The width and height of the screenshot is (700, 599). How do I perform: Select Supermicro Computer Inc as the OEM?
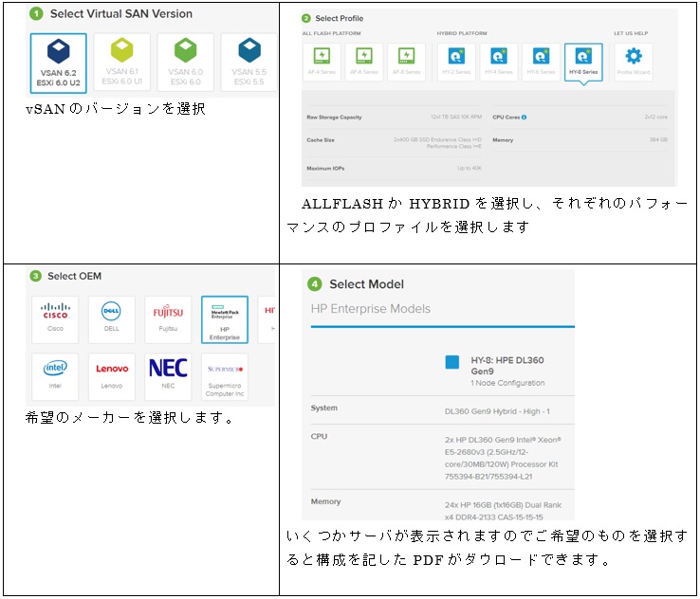[x=225, y=376]
